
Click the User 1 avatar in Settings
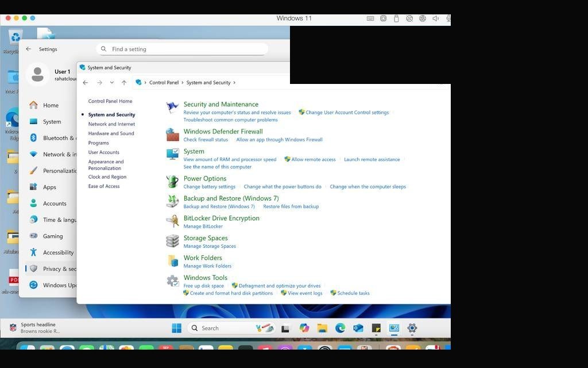[x=37, y=74]
